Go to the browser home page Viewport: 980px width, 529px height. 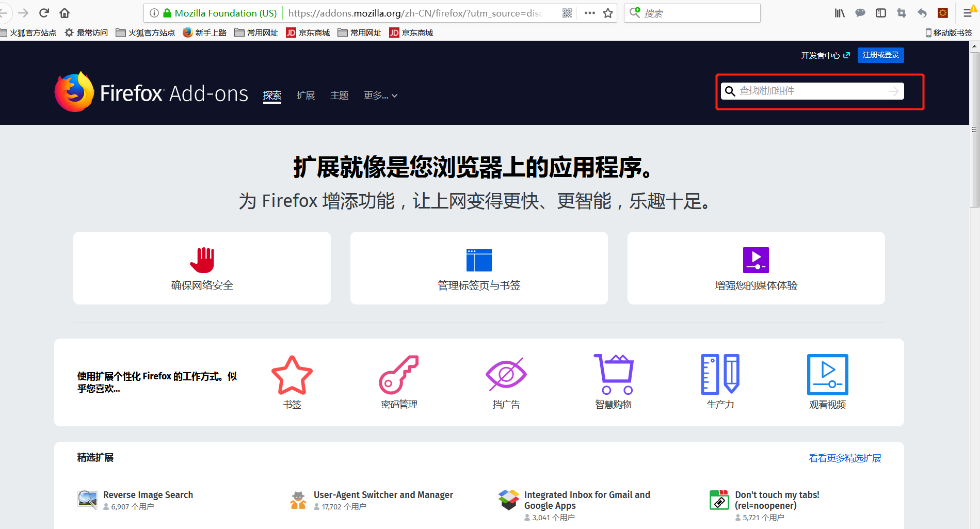[x=65, y=13]
